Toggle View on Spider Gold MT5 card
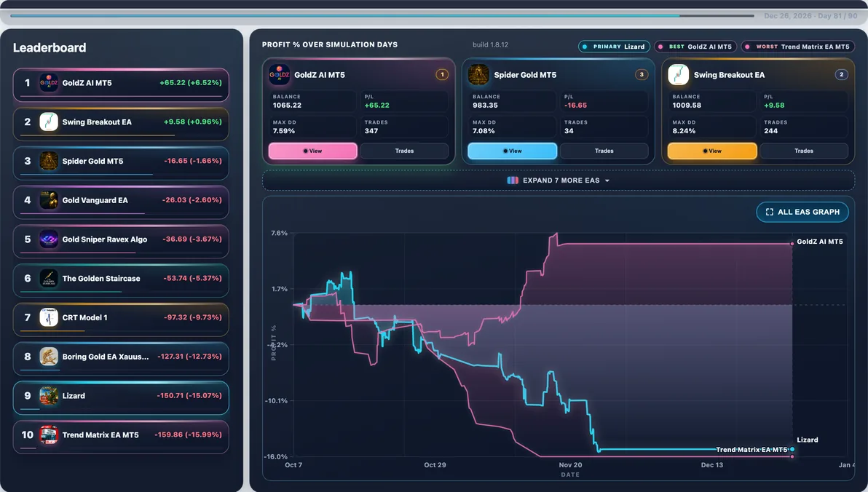The height and width of the screenshot is (492, 868). pos(512,151)
